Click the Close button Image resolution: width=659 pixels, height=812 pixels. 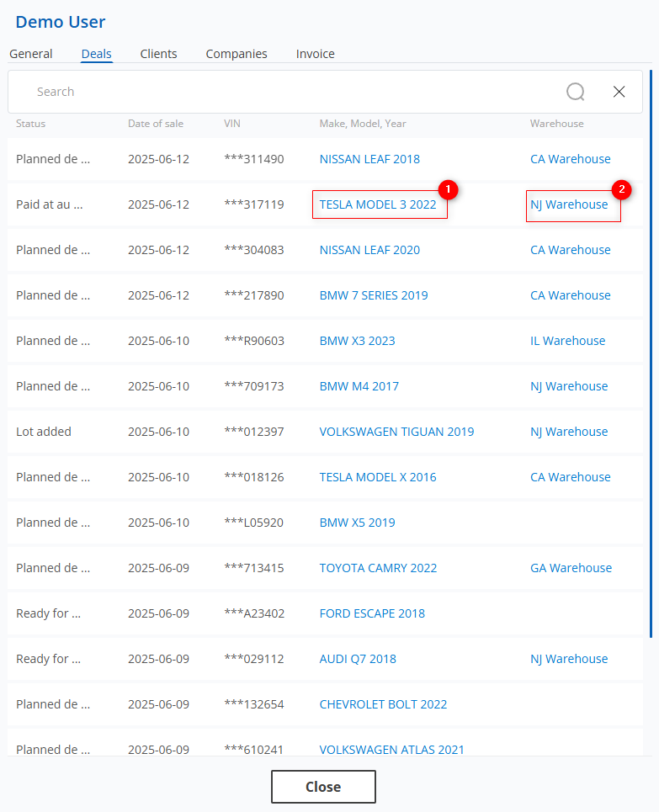(323, 787)
